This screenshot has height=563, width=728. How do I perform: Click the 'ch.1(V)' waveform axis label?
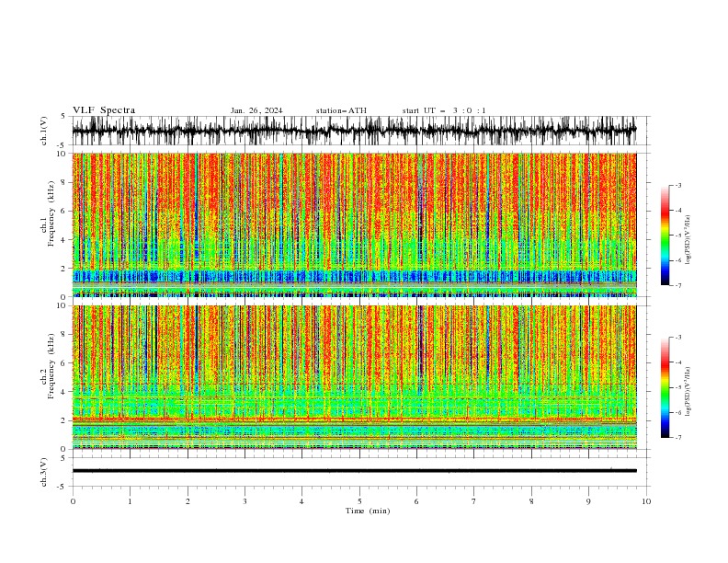pyautogui.click(x=44, y=131)
